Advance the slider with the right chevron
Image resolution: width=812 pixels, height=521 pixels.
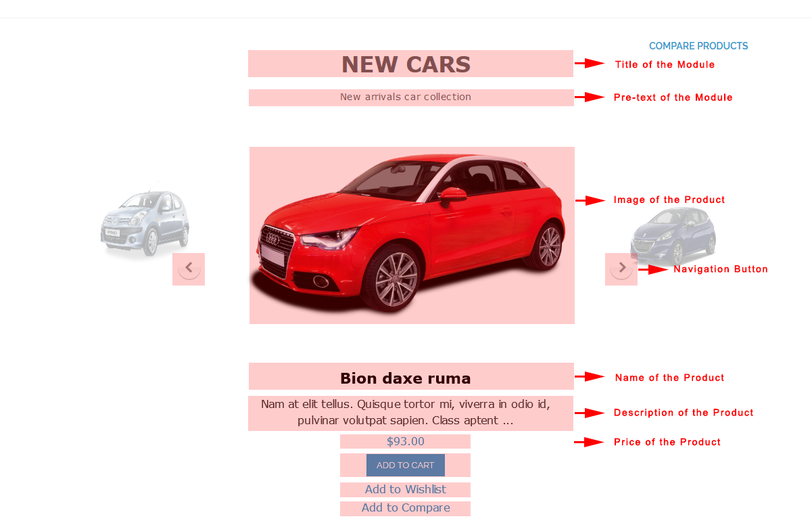coord(621,268)
